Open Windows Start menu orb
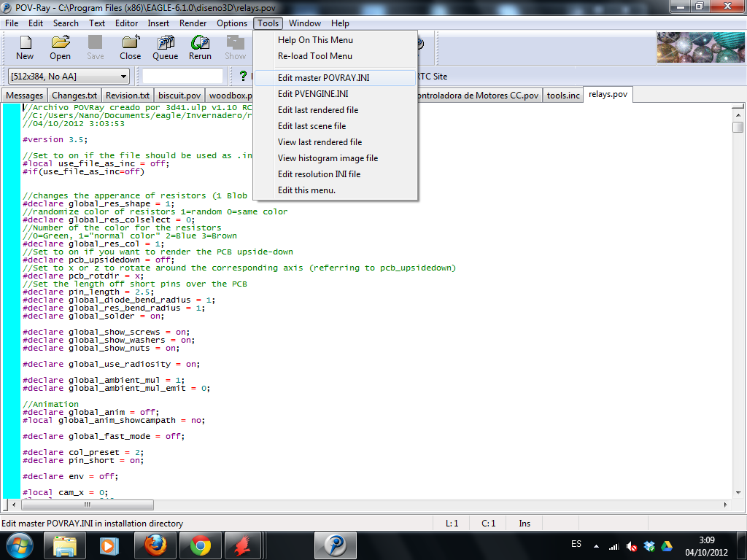This screenshot has height=560, width=747. coord(19,545)
